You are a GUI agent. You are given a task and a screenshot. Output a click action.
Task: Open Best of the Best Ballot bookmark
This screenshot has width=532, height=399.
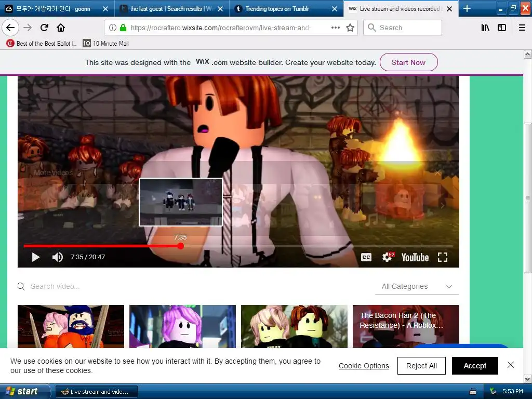click(42, 44)
